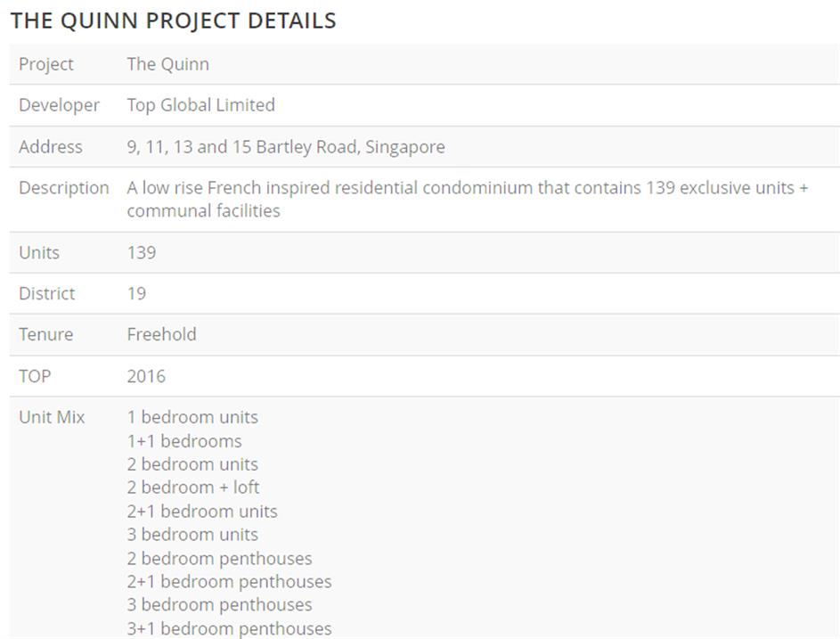Click the '2 bedroom + loft' entry
This screenshot has height=639, width=840.
[193, 487]
